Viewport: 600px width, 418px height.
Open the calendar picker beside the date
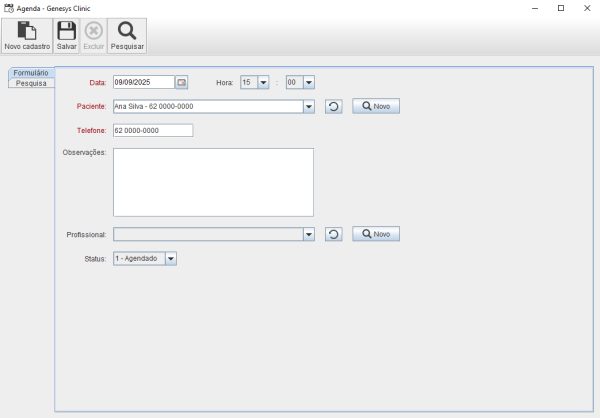[x=181, y=82]
